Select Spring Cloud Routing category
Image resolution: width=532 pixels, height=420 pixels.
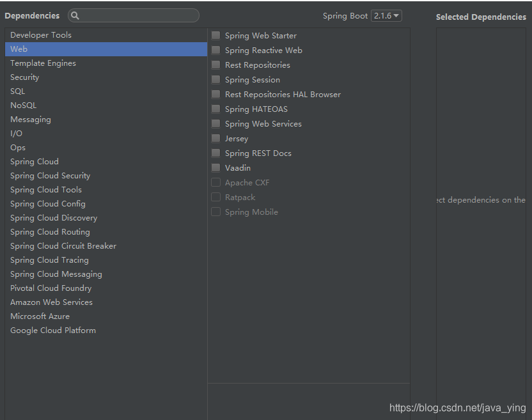tap(106, 232)
